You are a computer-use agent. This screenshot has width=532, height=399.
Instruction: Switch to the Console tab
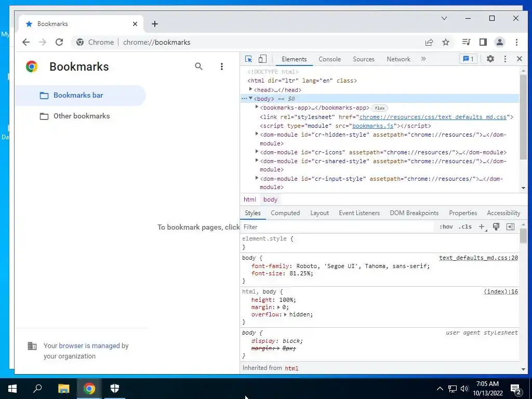(x=329, y=59)
